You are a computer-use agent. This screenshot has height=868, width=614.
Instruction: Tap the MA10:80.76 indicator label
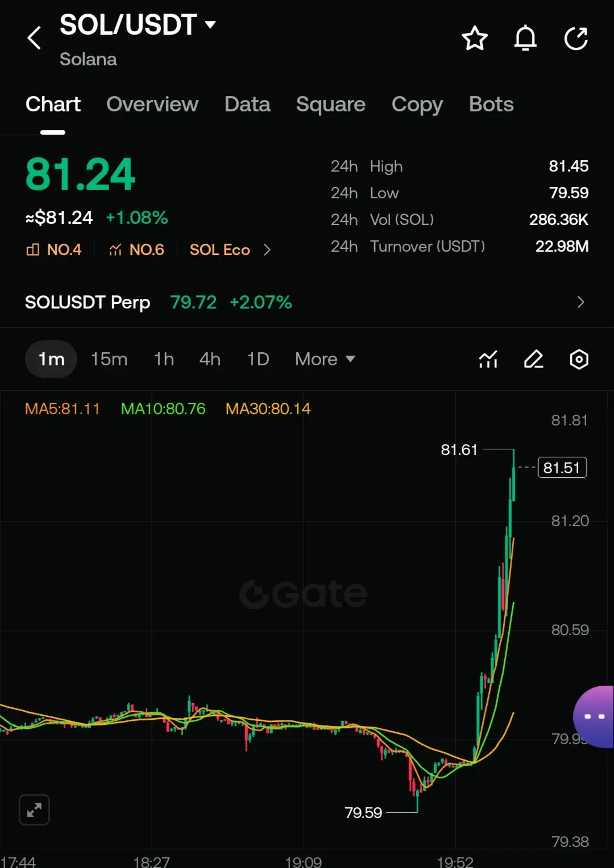point(163,409)
